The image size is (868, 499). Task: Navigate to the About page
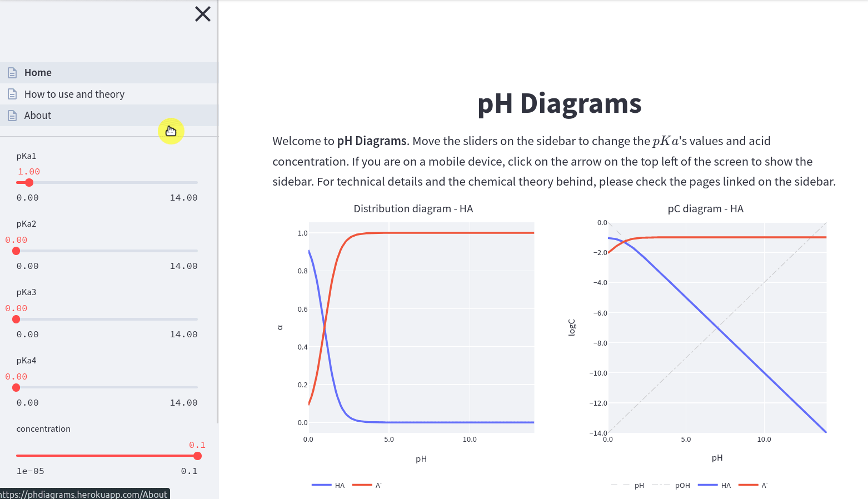pyautogui.click(x=38, y=116)
